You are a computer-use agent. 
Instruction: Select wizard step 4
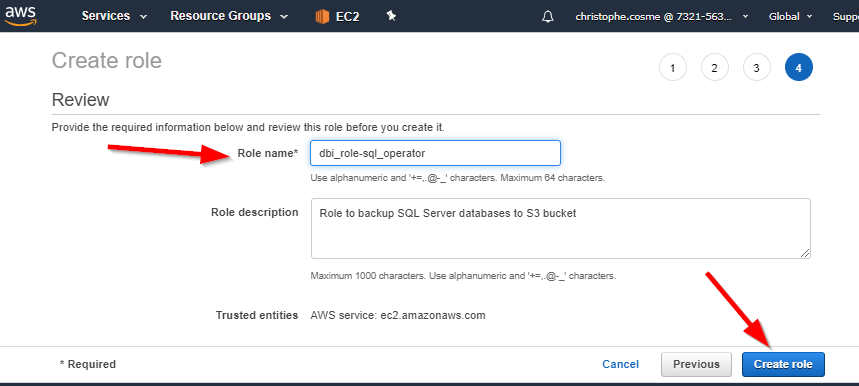[x=799, y=68]
